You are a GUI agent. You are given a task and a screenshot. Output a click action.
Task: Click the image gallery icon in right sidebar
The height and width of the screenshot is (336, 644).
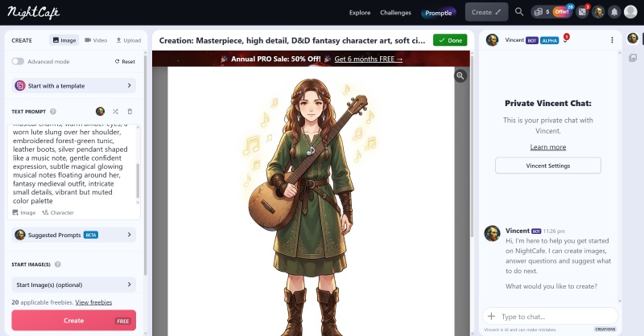click(x=633, y=58)
